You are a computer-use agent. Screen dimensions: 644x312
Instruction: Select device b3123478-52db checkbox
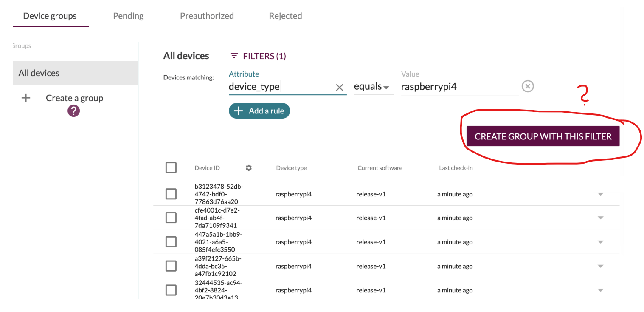171,194
